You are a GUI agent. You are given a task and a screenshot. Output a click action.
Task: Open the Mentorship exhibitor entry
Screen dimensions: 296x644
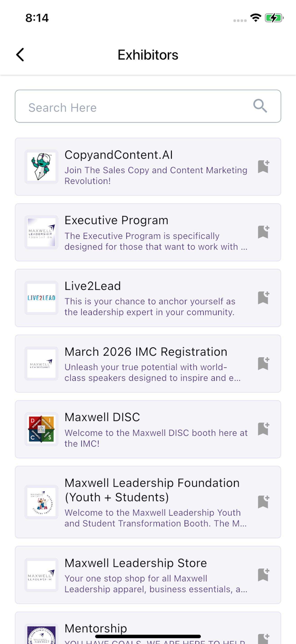click(x=96, y=628)
